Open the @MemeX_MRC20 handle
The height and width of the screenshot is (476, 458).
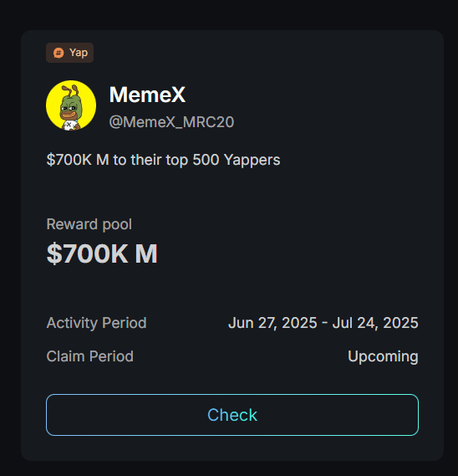(x=171, y=122)
